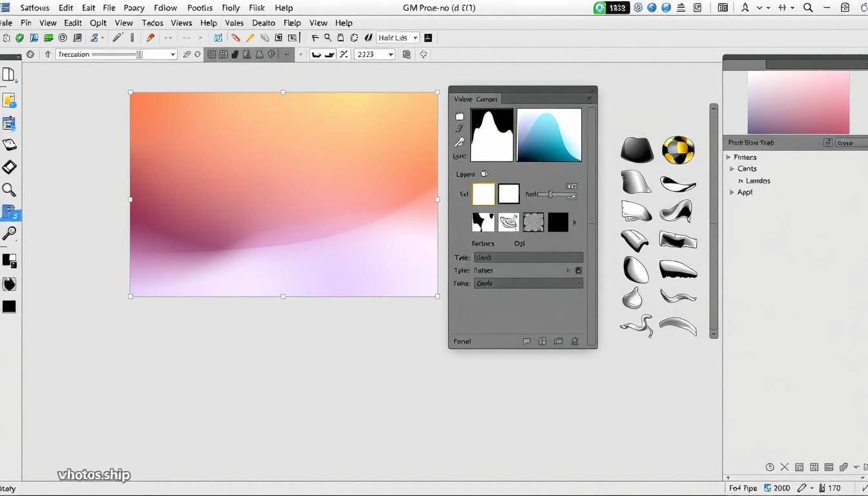
Task: Click the shield mask icon in left toolbar
Action: click(x=9, y=284)
